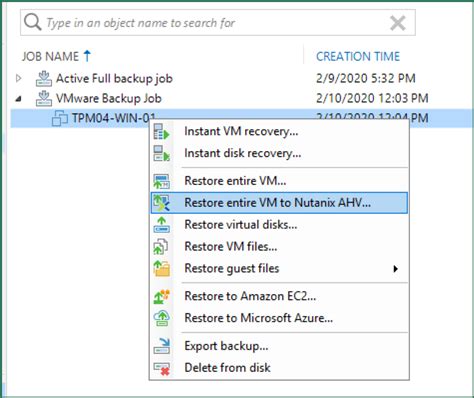The width and height of the screenshot is (474, 398).
Task: Choose Restore entire VM to Nutanix AHV
Action: (x=279, y=203)
